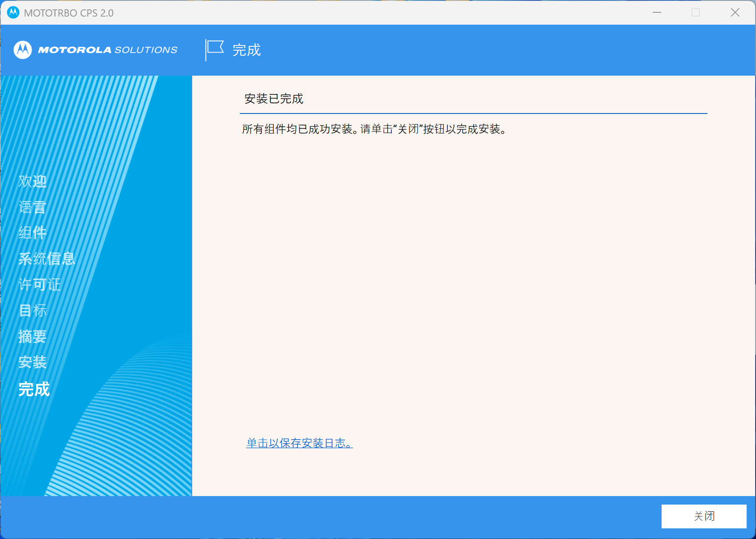Click the MOTOROLA SOLUTIONS wordmark
This screenshot has width=756, height=539.
108,50
